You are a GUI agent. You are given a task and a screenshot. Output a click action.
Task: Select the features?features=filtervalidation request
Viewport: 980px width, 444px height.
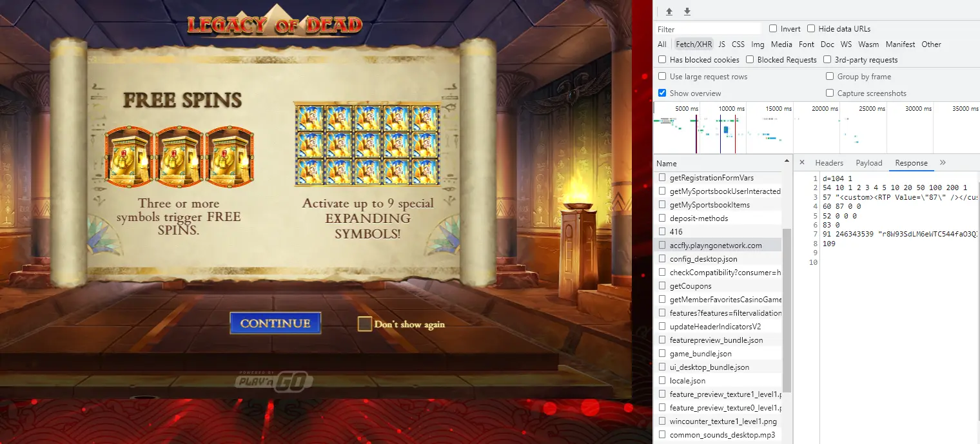[x=718, y=313]
